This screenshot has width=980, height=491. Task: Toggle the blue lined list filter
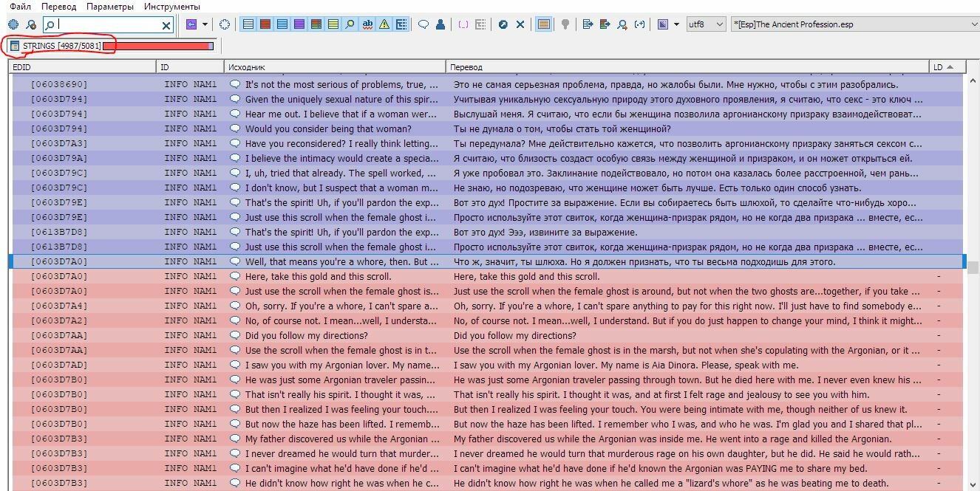click(x=282, y=24)
